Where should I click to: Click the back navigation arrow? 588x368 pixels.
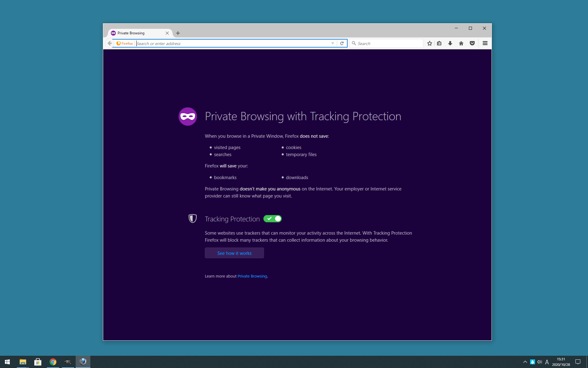point(110,43)
